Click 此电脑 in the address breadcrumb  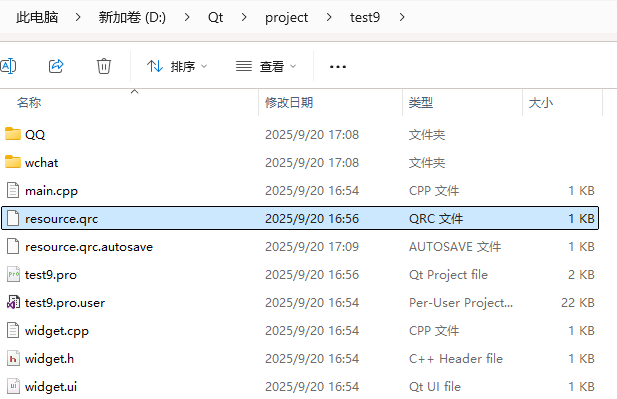37,17
